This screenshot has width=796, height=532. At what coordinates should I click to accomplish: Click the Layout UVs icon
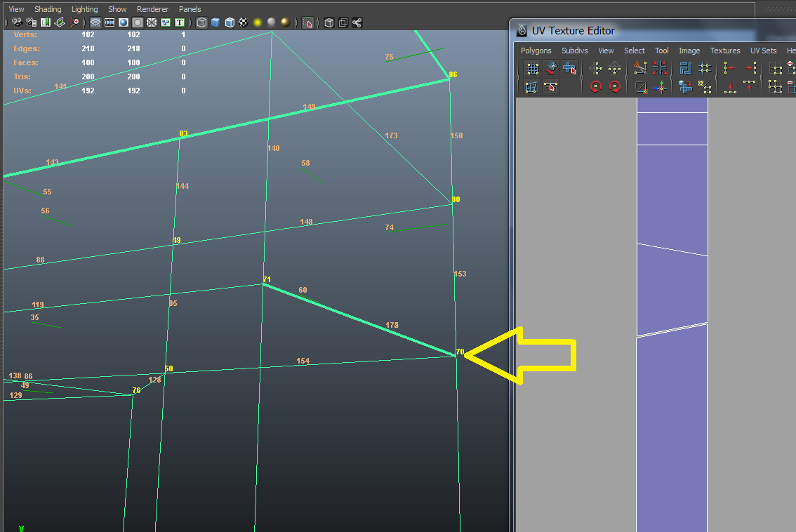(x=686, y=68)
